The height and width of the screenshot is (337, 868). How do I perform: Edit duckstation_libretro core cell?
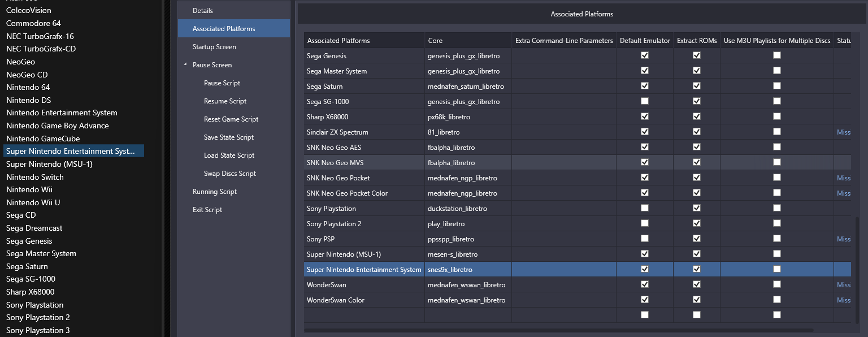(468, 208)
